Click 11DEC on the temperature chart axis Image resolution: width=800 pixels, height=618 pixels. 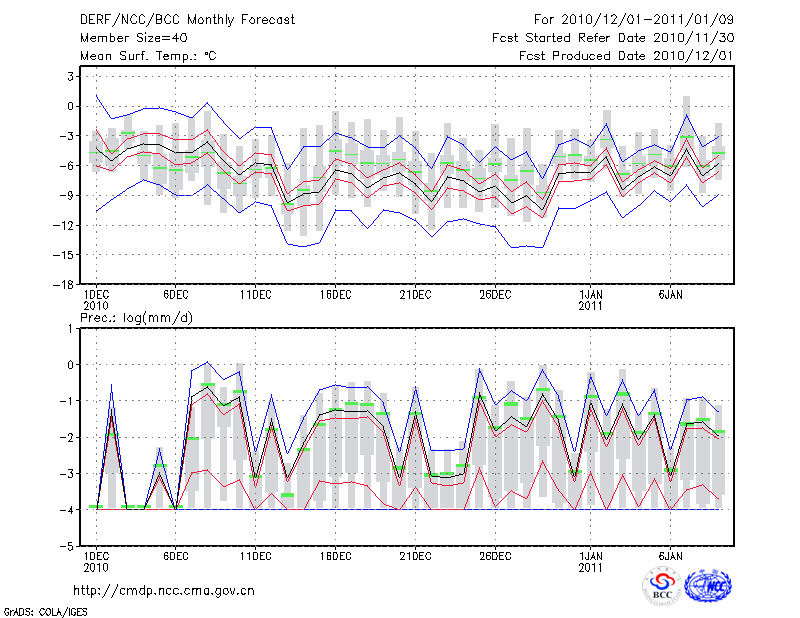tap(255, 295)
